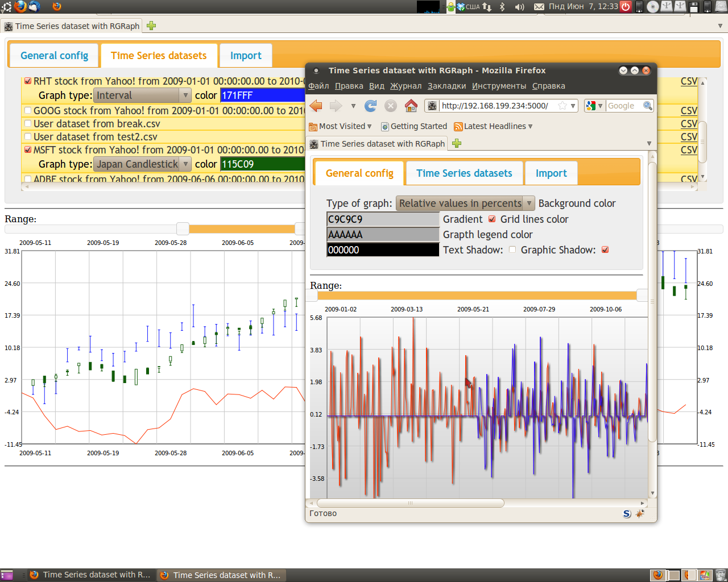The image size is (728, 582).
Task: Open new tab with green plus icon
Action: click(x=456, y=144)
